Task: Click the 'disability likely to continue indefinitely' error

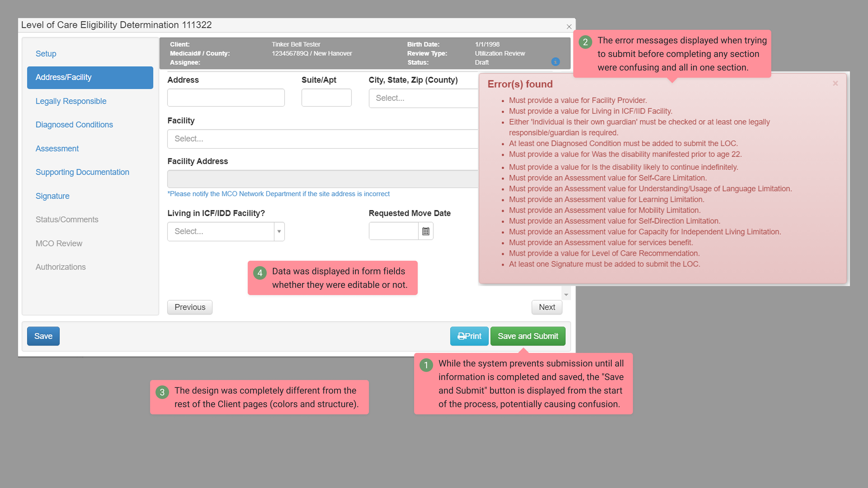Action: [x=623, y=167]
